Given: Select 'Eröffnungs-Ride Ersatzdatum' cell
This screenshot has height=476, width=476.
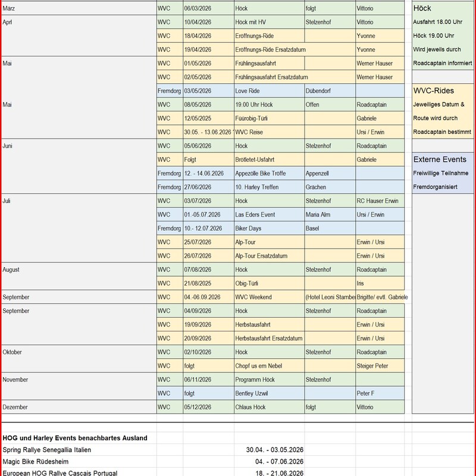Looking at the screenshot, I should 295,49.
